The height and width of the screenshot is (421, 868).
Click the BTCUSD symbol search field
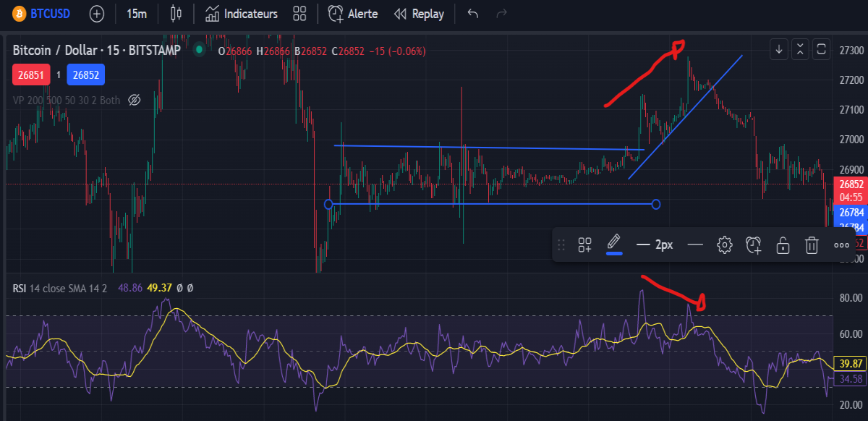tap(40, 14)
